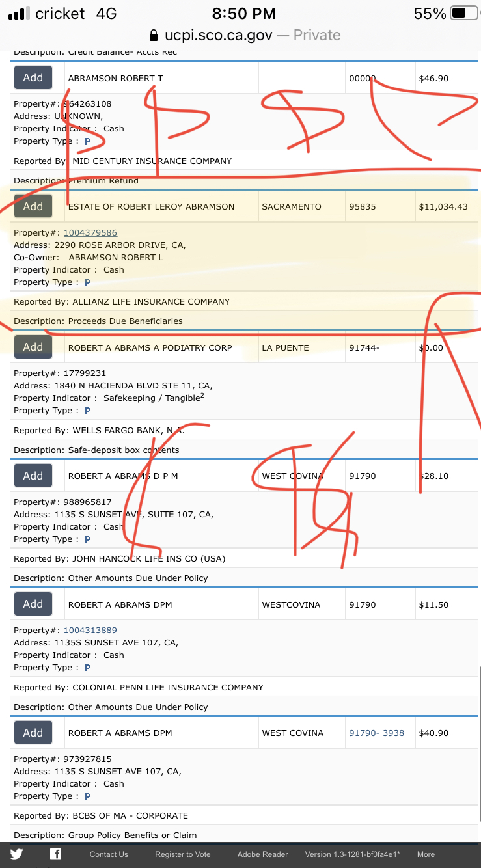The height and width of the screenshot is (868, 481).
Task: Click Address 2290 ROSE ARBOR DRIVE line
Action: pyautogui.click(x=100, y=245)
